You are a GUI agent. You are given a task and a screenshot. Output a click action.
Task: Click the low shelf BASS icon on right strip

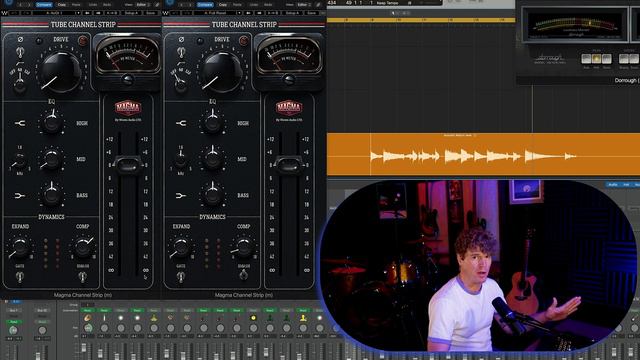(181, 196)
